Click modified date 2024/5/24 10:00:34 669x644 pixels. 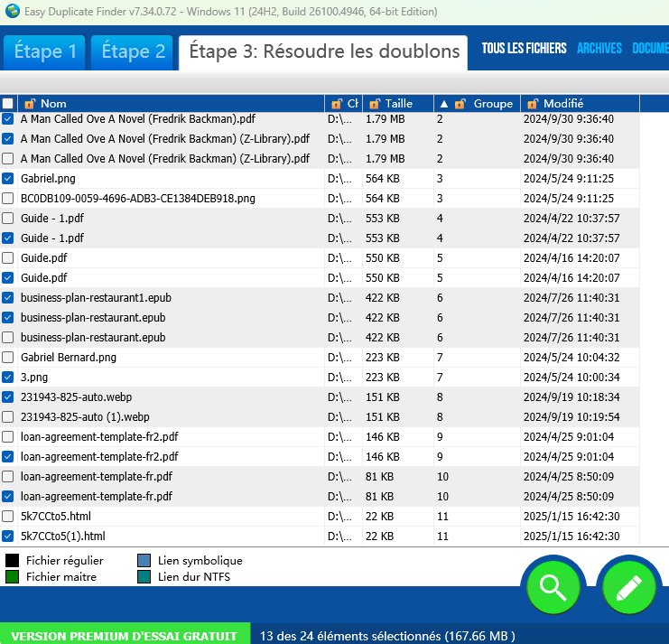pyautogui.click(x=571, y=378)
